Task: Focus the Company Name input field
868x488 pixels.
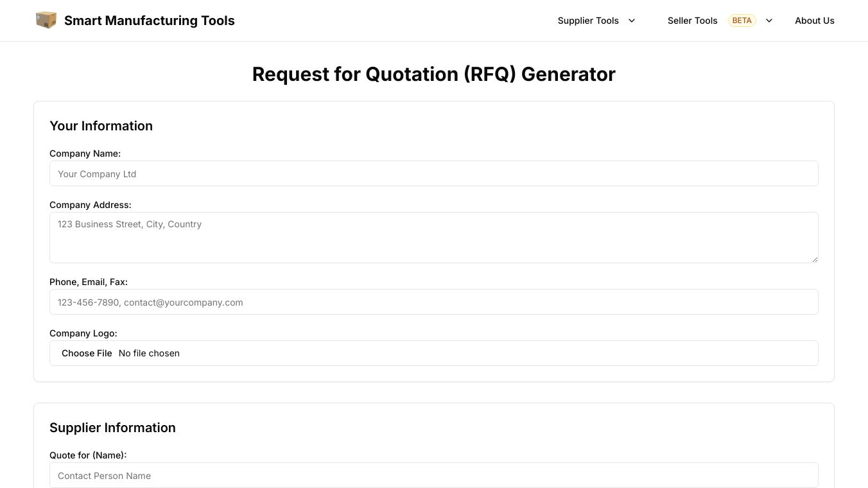Action: [x=433, y=173]
